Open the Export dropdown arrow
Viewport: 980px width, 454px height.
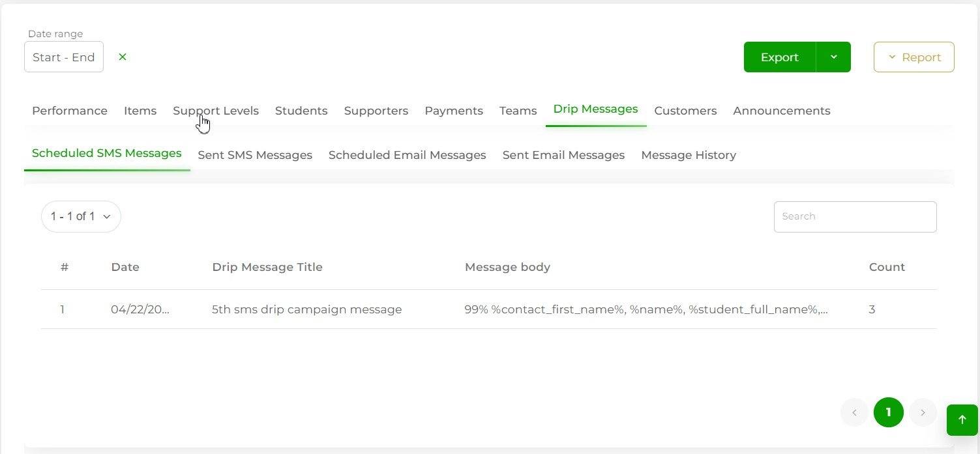point(833,57)
